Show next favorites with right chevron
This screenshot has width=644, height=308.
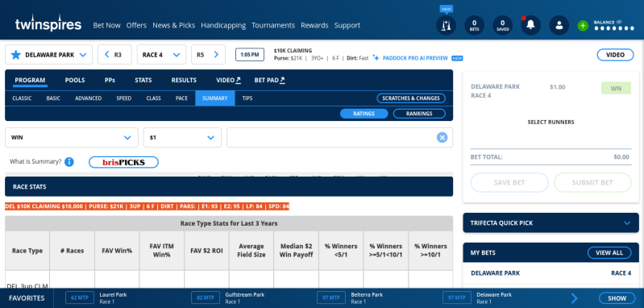tap(575, 298)
